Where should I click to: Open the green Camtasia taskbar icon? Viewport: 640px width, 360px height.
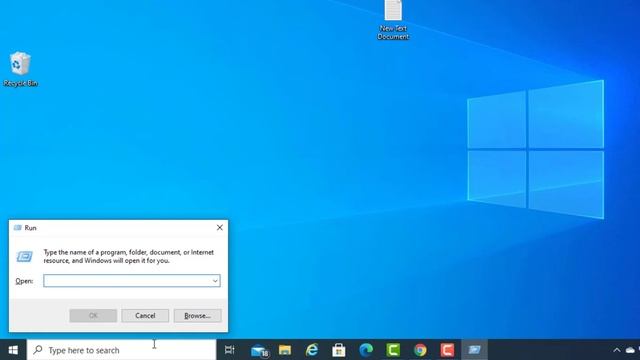pyautogui.click(x=393, y=350)
